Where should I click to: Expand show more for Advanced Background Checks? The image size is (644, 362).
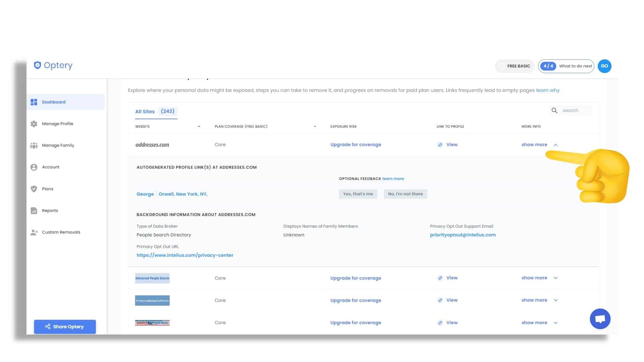[x=539, y=300]
